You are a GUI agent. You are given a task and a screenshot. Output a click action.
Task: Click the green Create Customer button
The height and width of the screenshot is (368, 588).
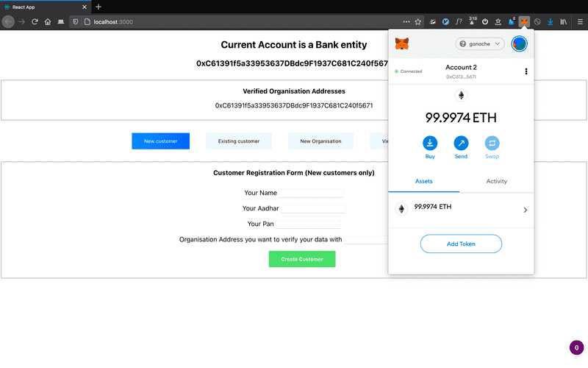(x=302, y=259)
